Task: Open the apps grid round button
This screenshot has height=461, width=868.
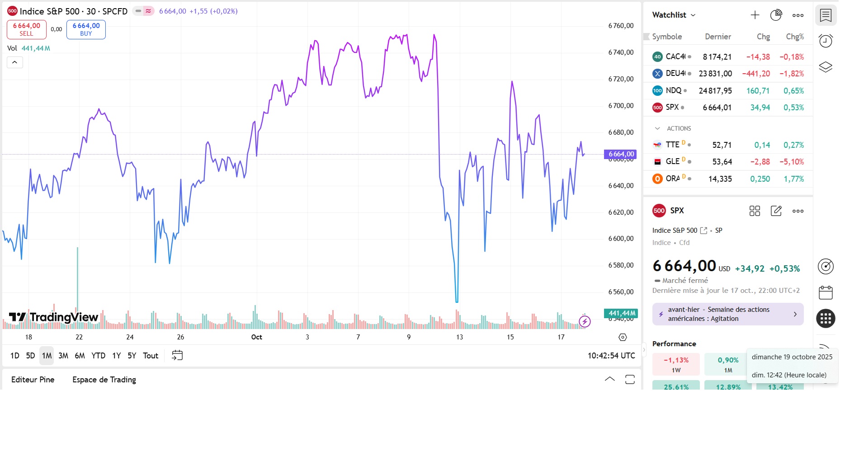Action: (x=826, y=318)
